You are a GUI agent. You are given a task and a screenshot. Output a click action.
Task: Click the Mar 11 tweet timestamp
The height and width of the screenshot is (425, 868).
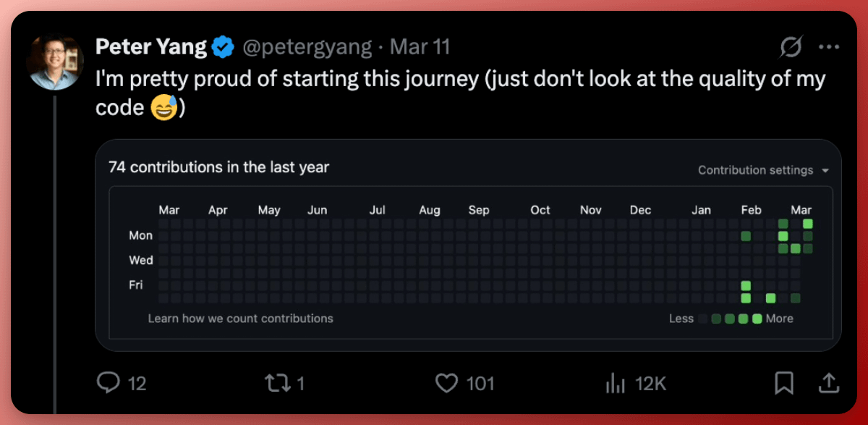[x=420, y=48]
